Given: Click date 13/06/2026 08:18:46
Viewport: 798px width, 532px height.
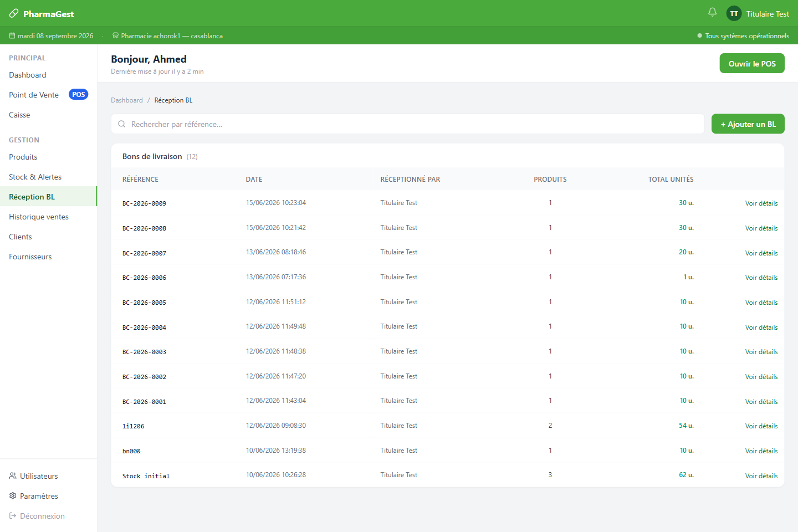Looking at the screenshot, I should (276, 252).
